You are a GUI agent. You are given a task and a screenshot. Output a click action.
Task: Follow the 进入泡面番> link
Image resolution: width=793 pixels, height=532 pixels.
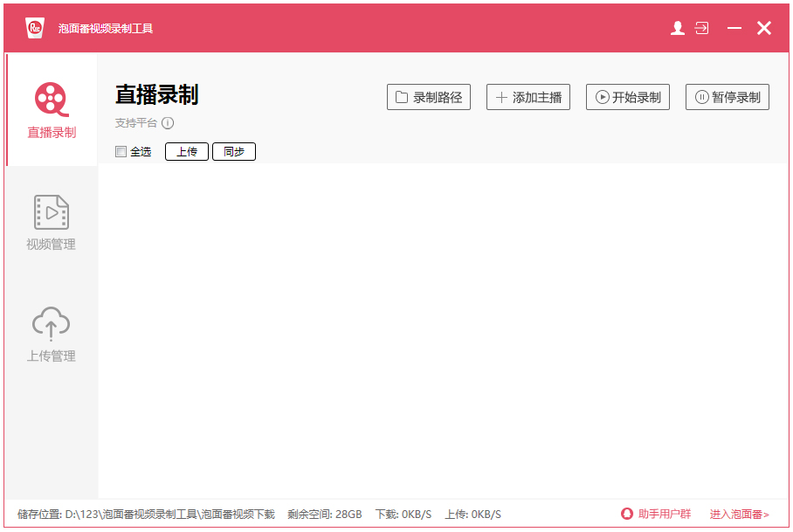(739, 514)
